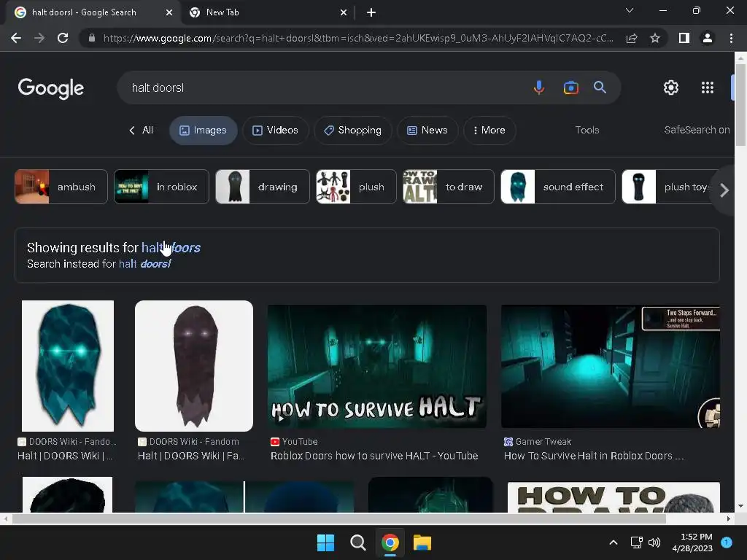747x560 pixels.
Task: Open How to Survive Halt video thumbnail
Action: click(377, 366)
